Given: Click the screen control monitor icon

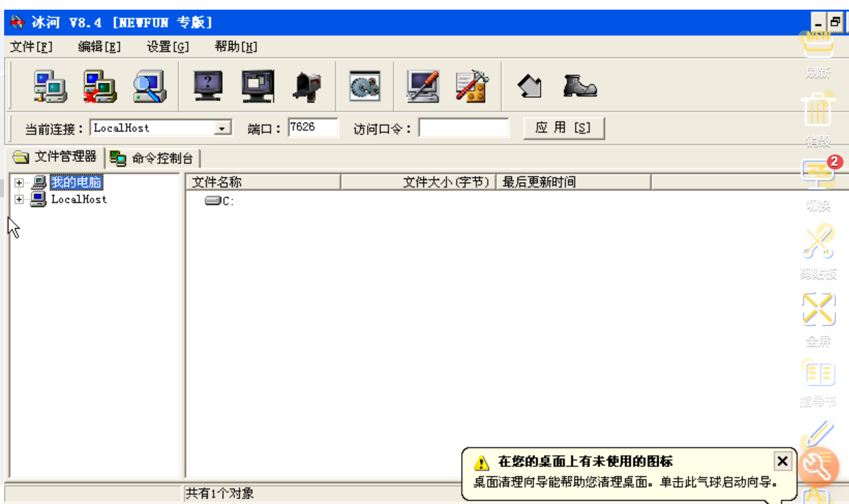Looking at the screenshot, I should [x=258, y=87].
